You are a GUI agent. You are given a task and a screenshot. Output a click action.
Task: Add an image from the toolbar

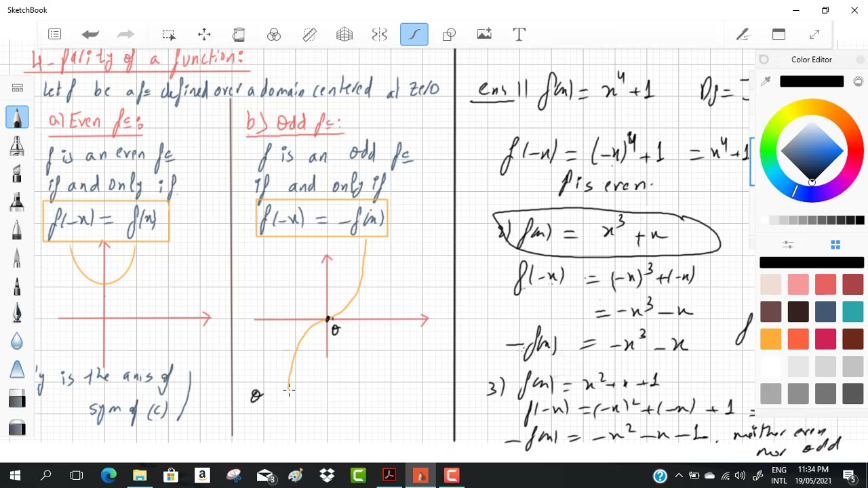pyautogui.click(x=484, y=34)
